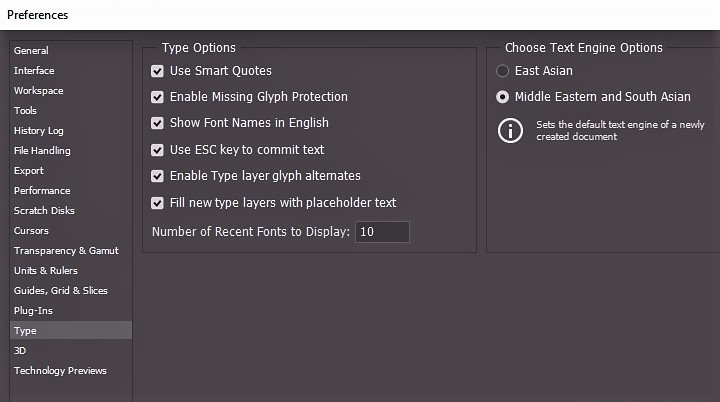This screenshot has width=720, height=402.
Task: Disable Missing Glyph Protection checkbox
Action: pos(157,97)
